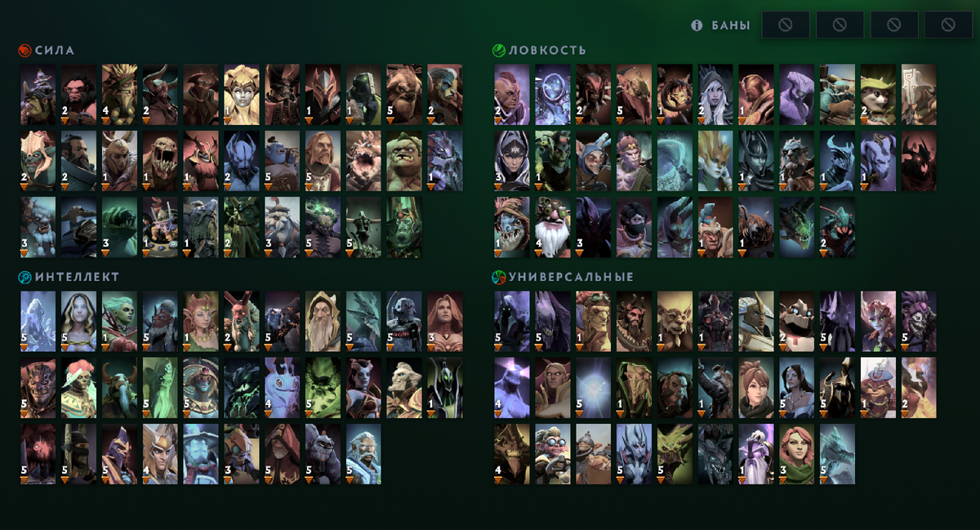Click the green Agility attribute icon
This screenshot has width=980, height=530.
tap(499, 50)
